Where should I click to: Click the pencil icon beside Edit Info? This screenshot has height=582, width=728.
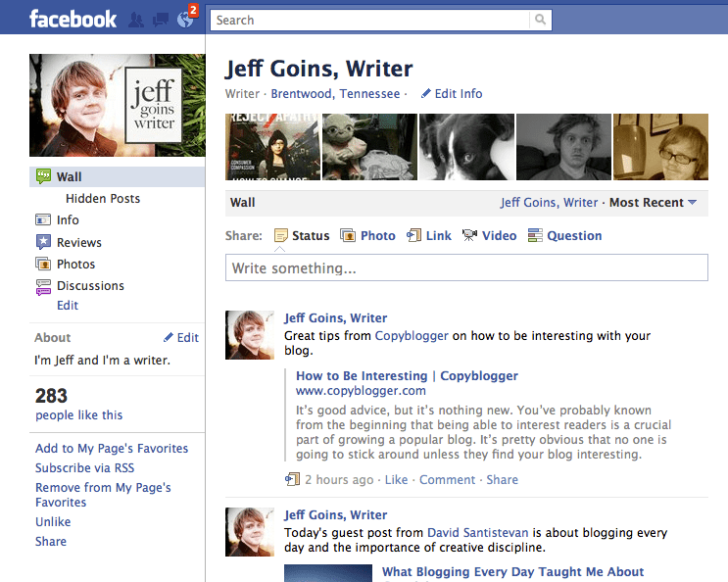pyautogui.click(x=426, y=93)
